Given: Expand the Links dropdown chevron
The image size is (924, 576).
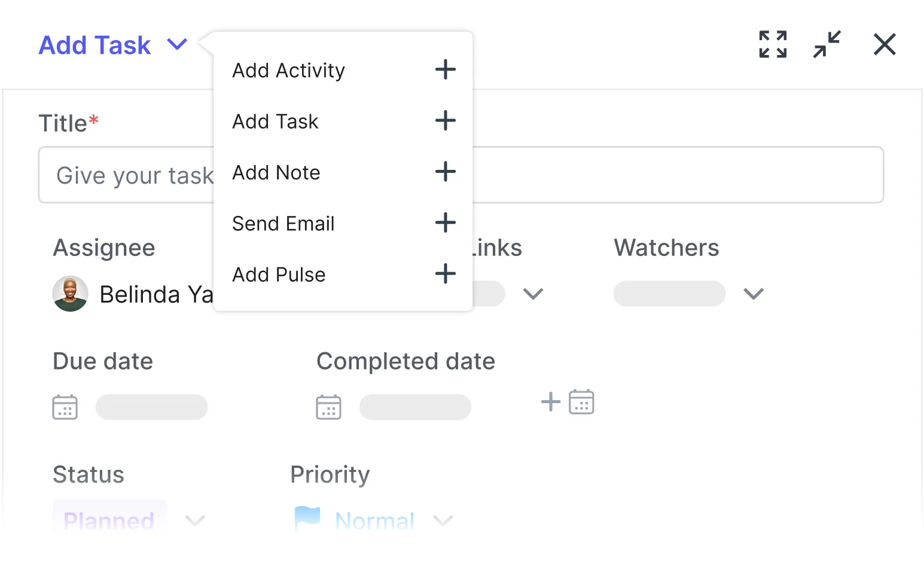Looking at the screenshot, I should [533, 294].
